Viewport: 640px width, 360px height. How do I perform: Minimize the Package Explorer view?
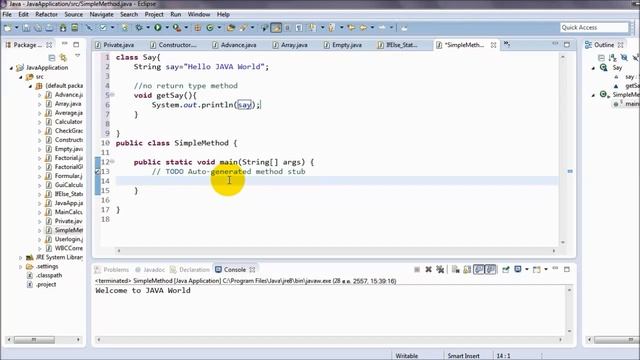64,44
